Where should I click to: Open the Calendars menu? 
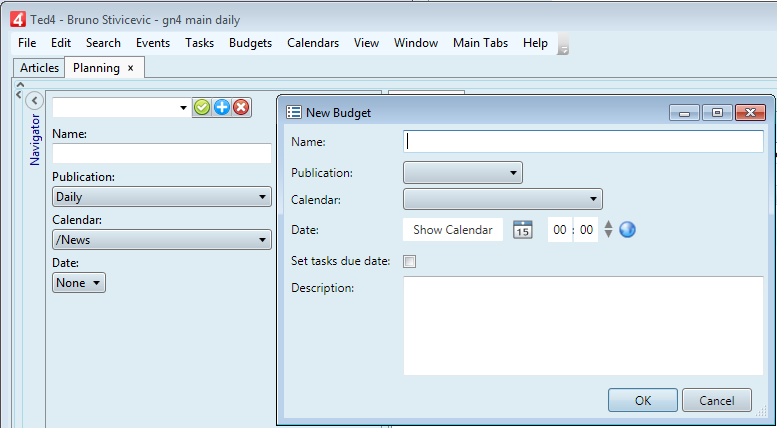click(x=313, y=43)
